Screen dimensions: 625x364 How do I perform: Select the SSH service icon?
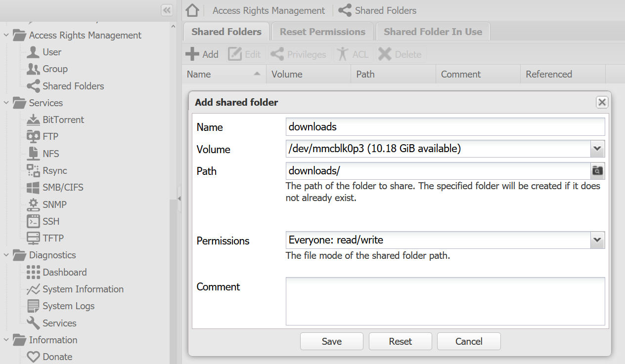33,221
